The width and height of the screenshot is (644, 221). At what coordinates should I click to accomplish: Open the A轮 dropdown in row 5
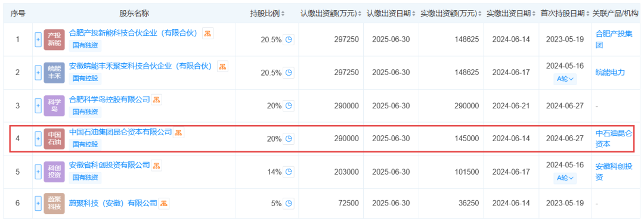pos(565,178)
